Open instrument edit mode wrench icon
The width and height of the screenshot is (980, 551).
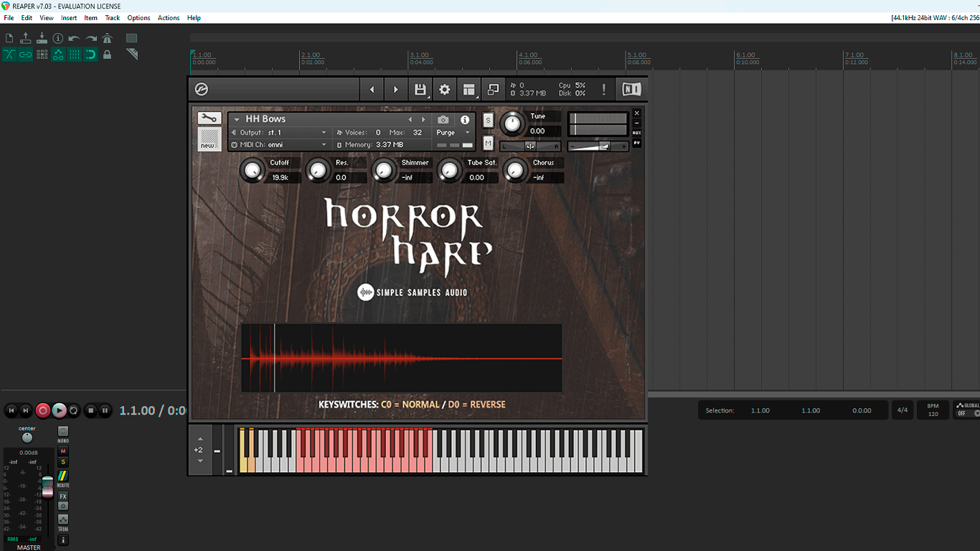(x=209, y=118)
